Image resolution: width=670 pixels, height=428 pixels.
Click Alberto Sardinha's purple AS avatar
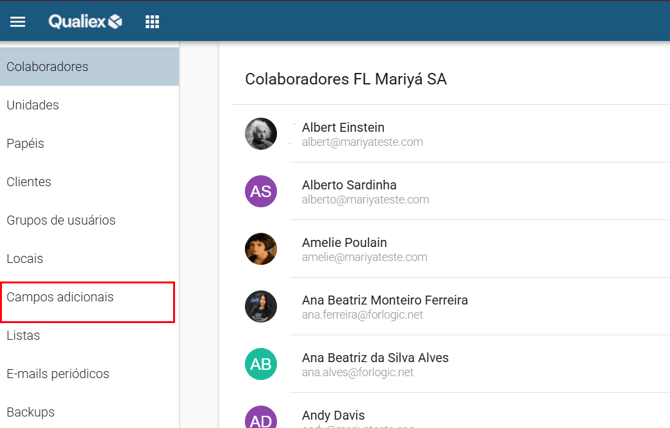[x=261, y=191]
